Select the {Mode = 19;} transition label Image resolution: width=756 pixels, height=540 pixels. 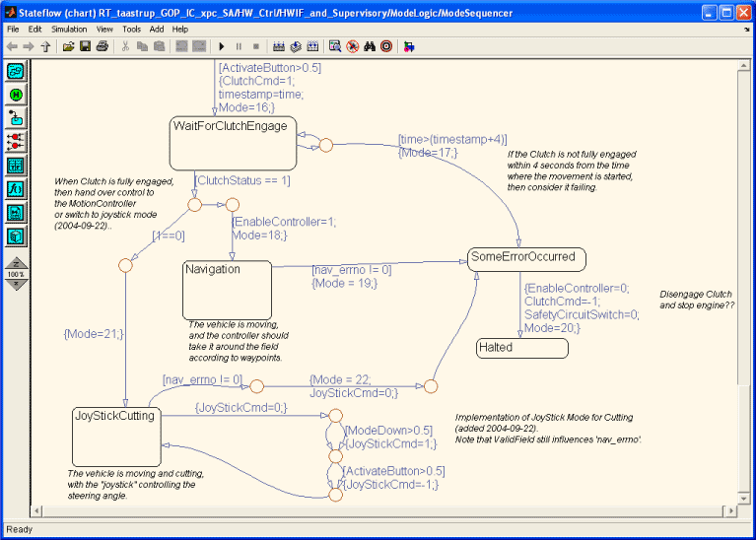pyautogui.click(x=344, y=284)
